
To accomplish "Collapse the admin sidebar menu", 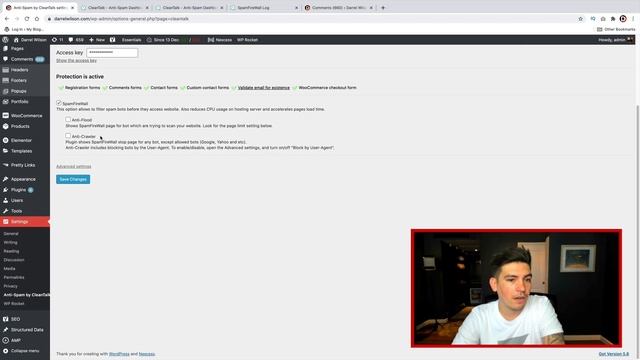I will (x=25, y=351).
